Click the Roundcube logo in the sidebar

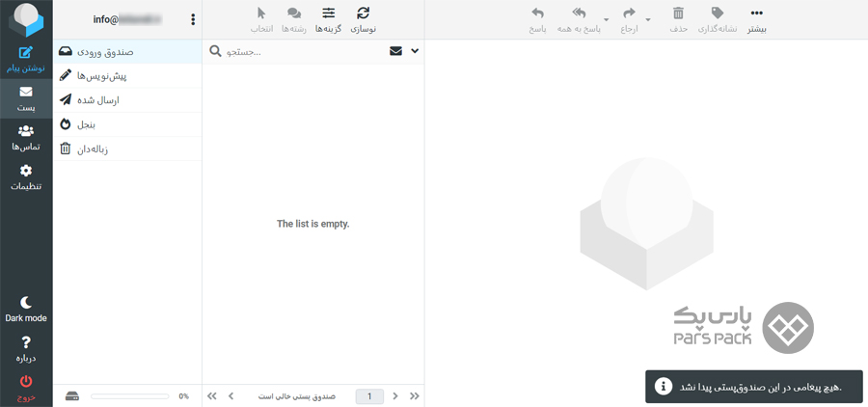[26, 20]
